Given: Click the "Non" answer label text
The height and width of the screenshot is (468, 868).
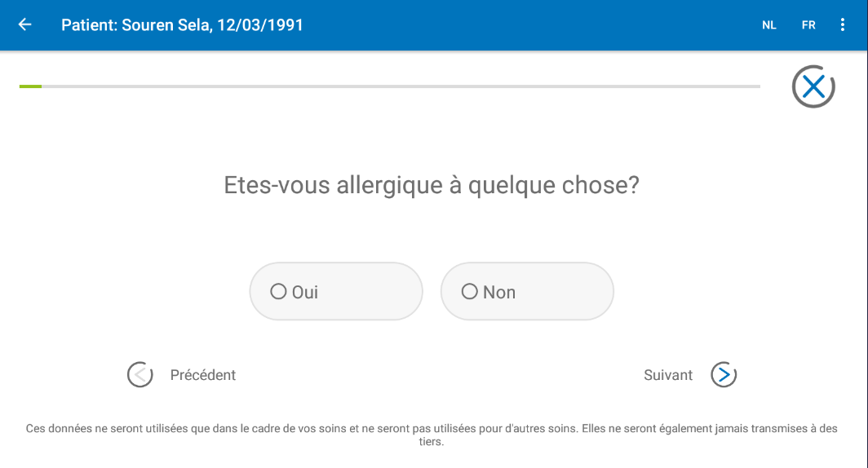Looking at the screenshot, I should point(499,292).
